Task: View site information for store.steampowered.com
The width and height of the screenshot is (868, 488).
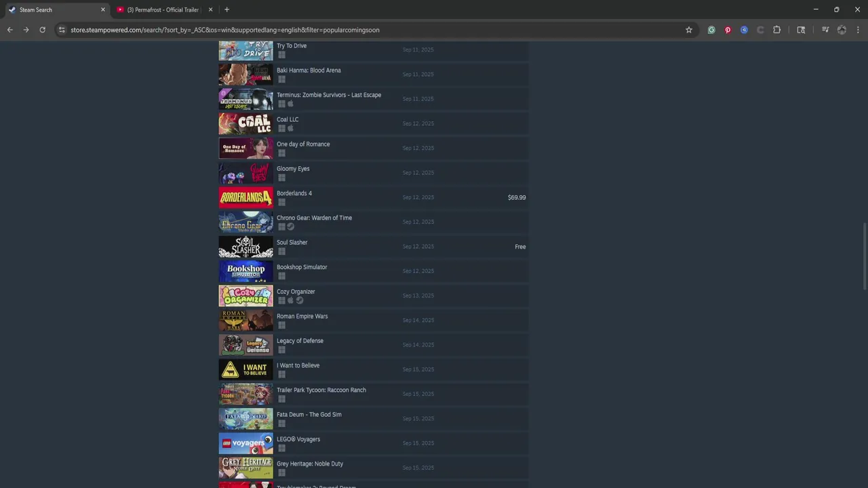Action: tap(62, 30)
